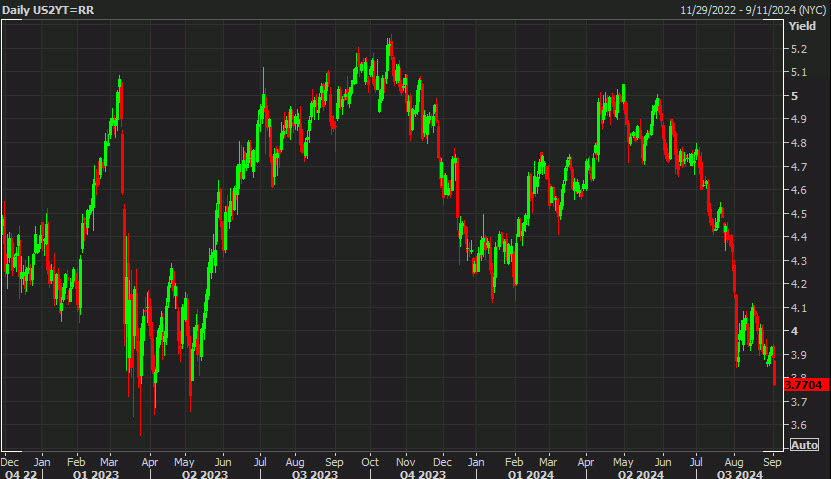831x479 pixels.
Task: Click the Aug label above Q3 2024
Action: 734,462
